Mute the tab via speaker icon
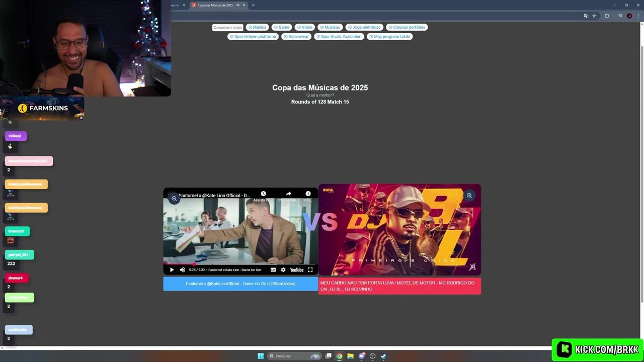The image size is (644, 362). (238, 5)
